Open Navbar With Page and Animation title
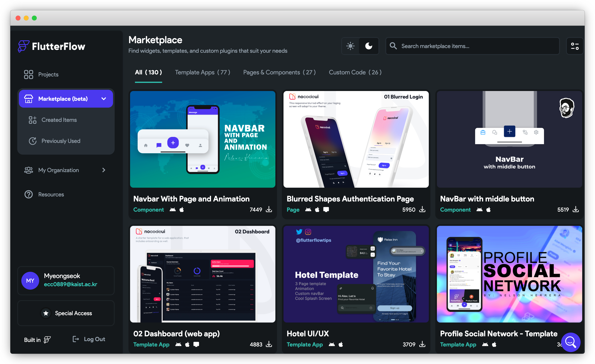The height and width of the screenshot is (364, 595). pos(191,199)
